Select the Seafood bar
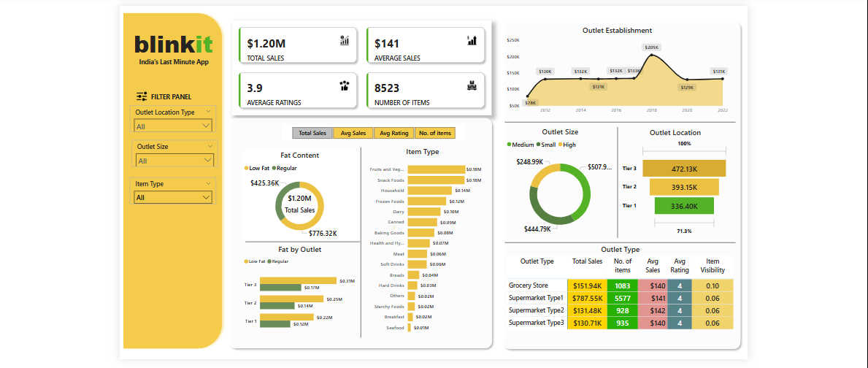This screenshot has width=868, height=368. 409,328
